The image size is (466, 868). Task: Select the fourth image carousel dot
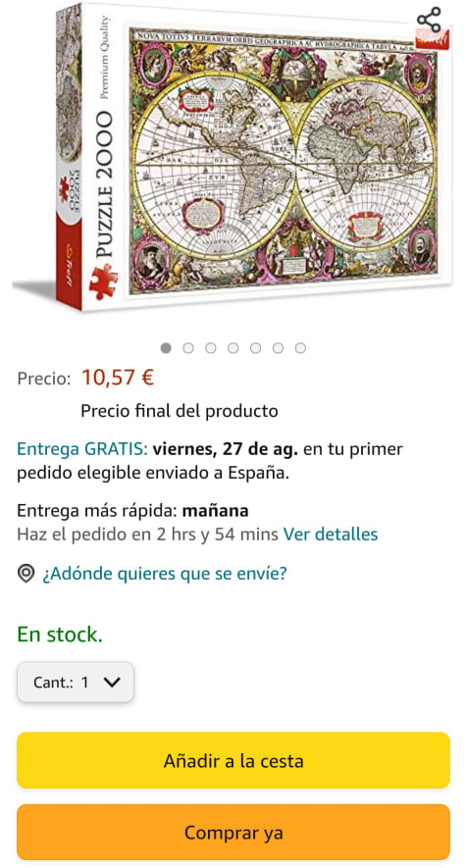(x=233, y=347)
